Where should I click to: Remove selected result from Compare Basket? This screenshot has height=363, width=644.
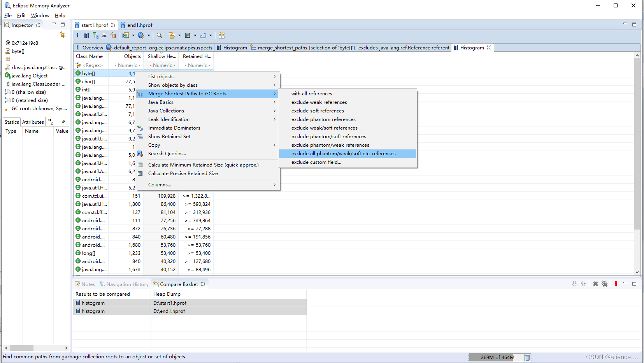pyautogui.click(x=595, y=284)
